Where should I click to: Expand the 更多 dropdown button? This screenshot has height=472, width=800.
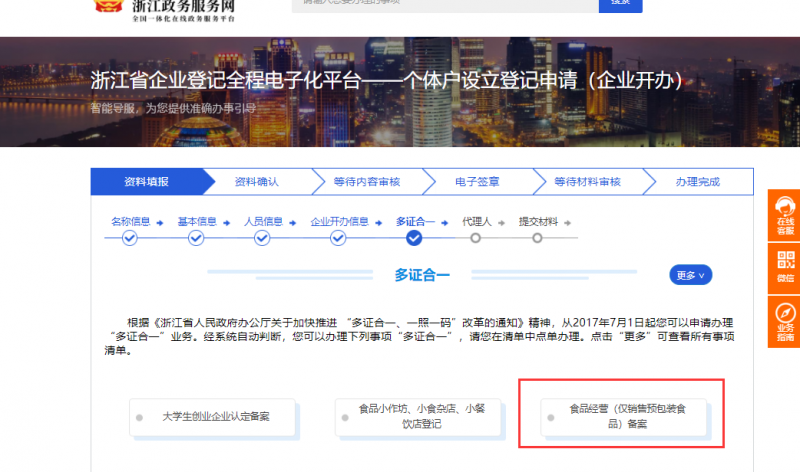click(689, 275)
